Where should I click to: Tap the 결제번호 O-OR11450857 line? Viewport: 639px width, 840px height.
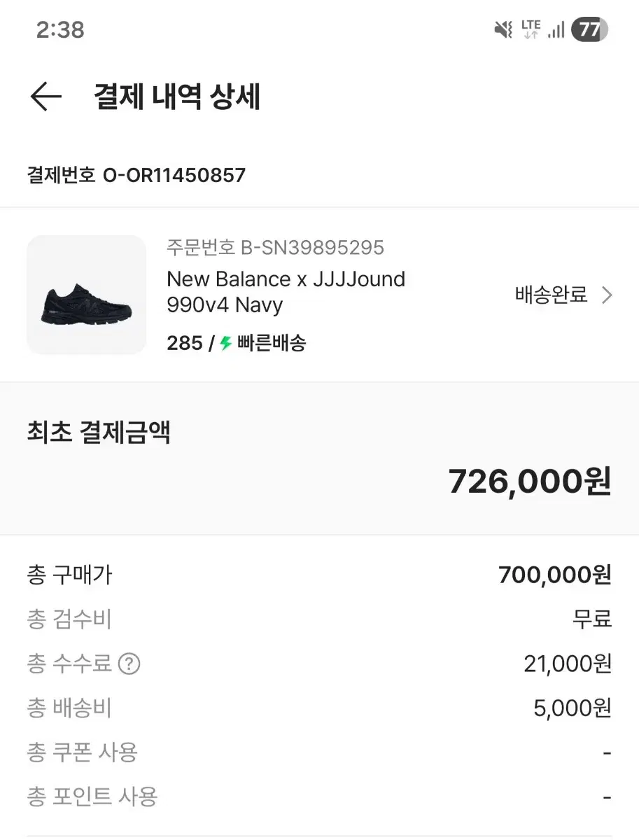[136, 174]
